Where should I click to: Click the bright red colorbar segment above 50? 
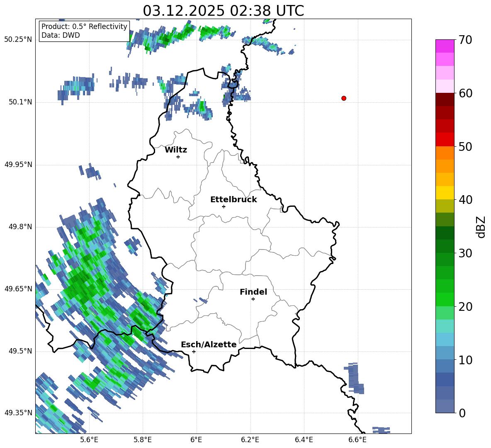pyautogui.click(x=445, y=140)
